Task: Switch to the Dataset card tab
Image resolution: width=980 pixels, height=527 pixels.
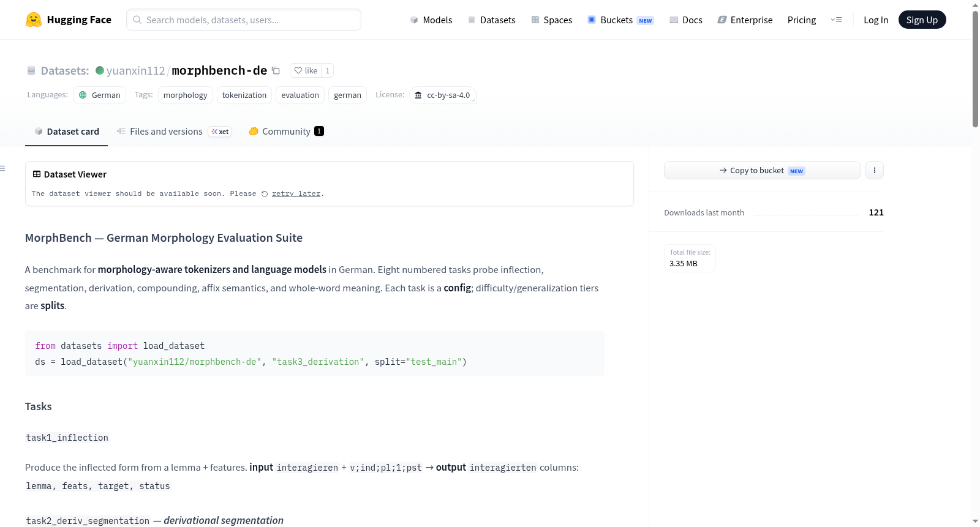Action: point(67,132)
